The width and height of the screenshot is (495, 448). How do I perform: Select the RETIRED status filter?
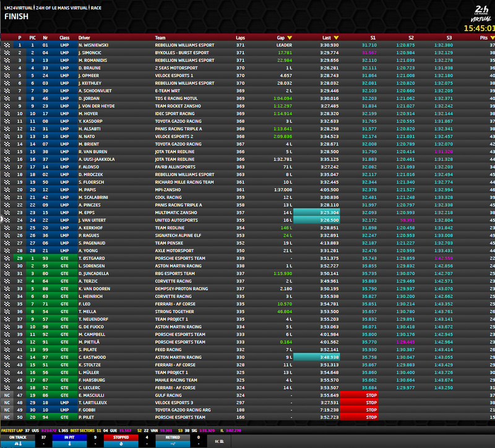coord(173,437)
